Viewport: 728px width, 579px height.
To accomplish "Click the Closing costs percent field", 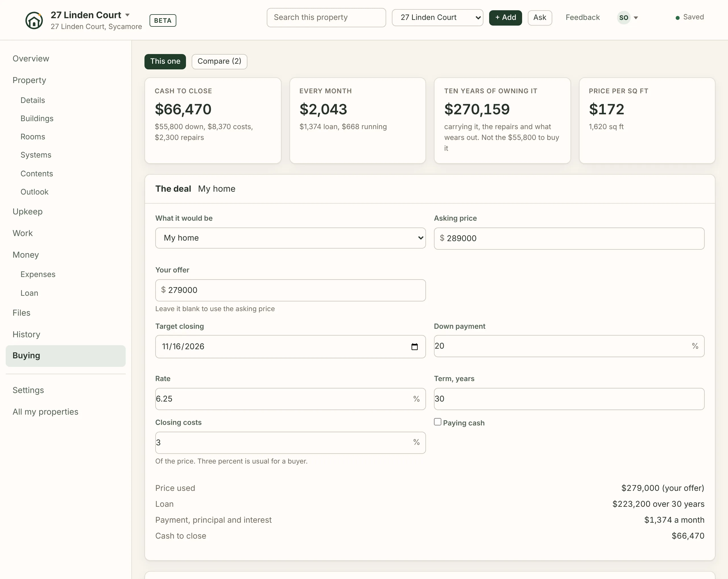I will 290,442.
